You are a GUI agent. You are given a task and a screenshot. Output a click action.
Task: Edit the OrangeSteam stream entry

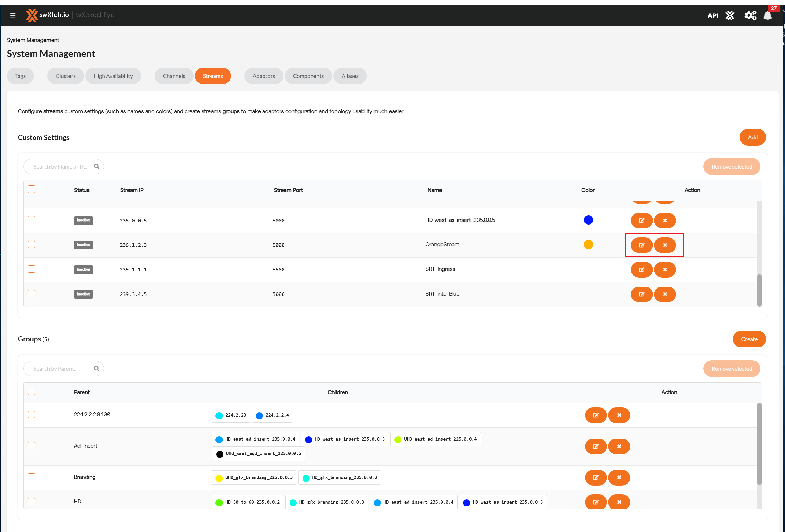pos(641,245)
